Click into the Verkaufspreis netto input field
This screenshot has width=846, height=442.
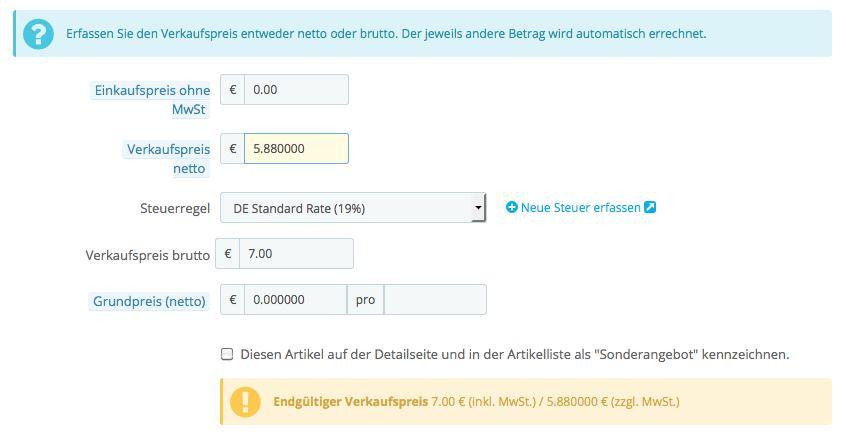[x=296, y=149]
